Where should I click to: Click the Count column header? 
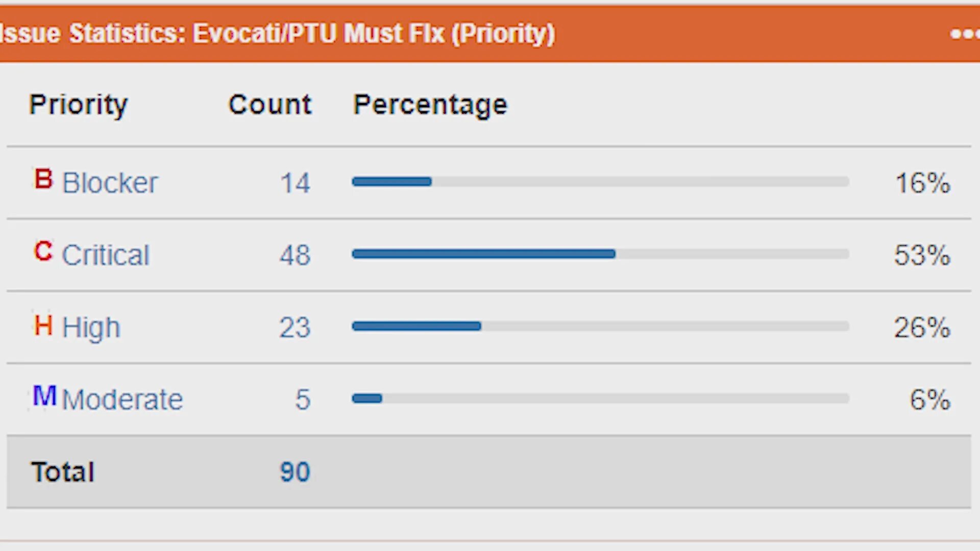pyautogui.click(x=269, y=105)
